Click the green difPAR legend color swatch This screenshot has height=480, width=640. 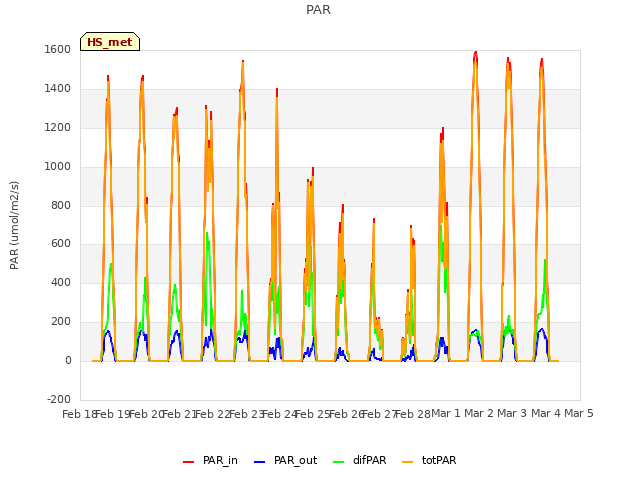pyautogui.click(x=339, y=462)
